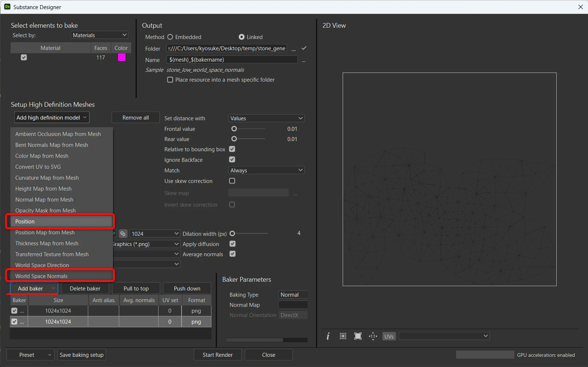Select the Linked output method
588x367 pixels.
tap(242, 37)
